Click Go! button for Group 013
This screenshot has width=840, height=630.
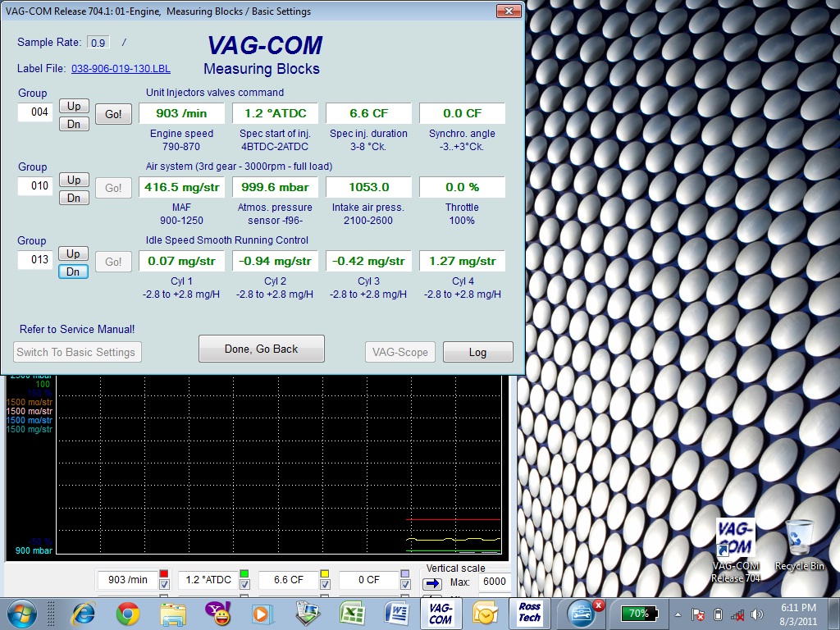pyautogui.click(x=113, y=262)
